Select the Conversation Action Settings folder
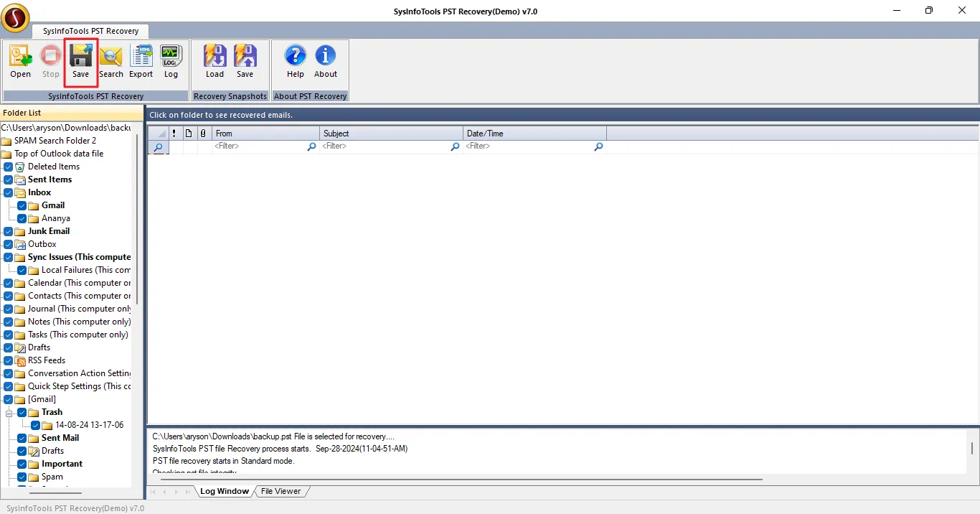Viewport: 980px width, 514px height. coord(80,373)
